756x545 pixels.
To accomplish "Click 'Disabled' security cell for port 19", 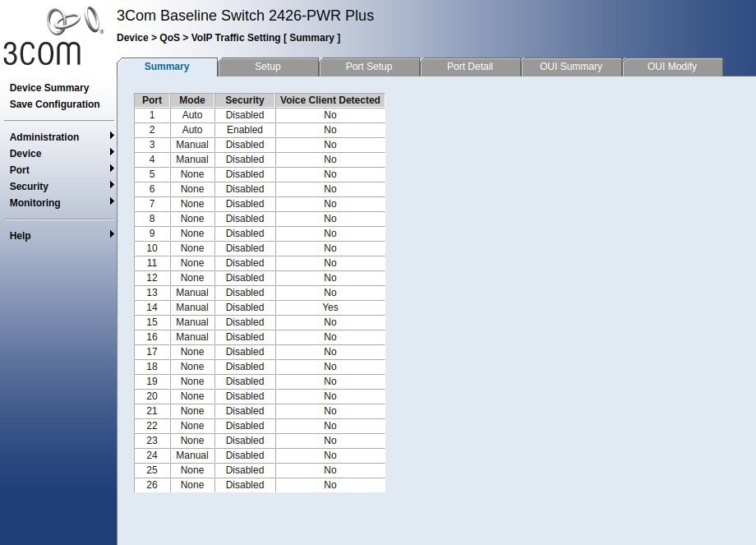I will coord(245,381).
